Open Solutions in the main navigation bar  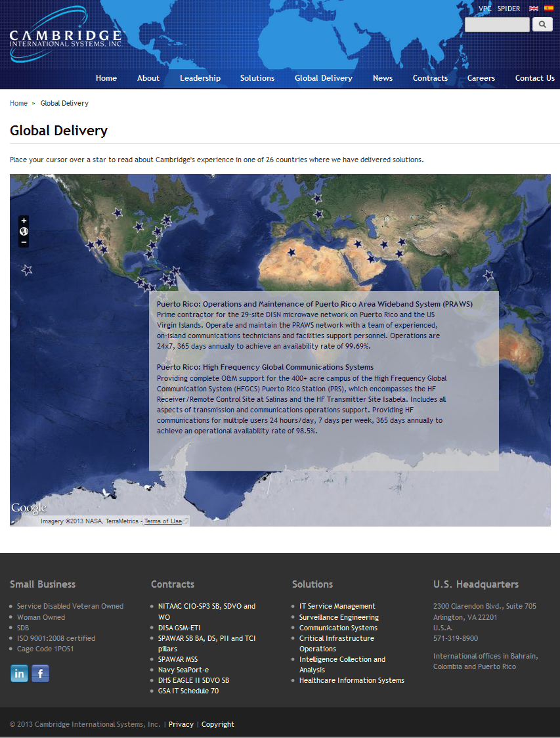(257, 78)
